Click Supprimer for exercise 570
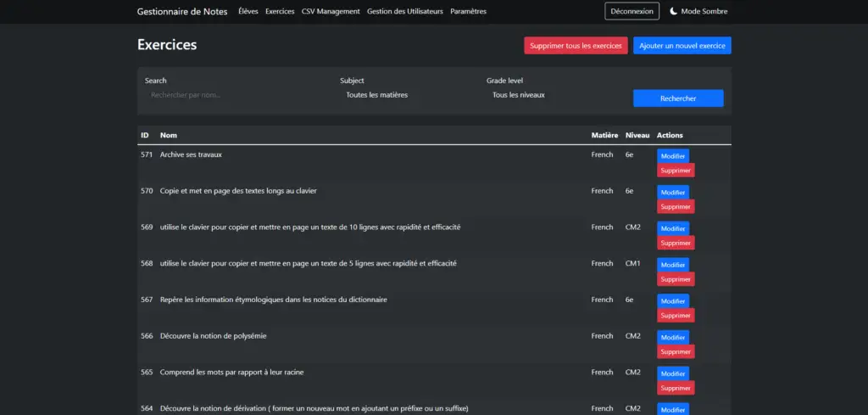Image resolution: width=868 pixels, height=415 pixels. (676, 207)
